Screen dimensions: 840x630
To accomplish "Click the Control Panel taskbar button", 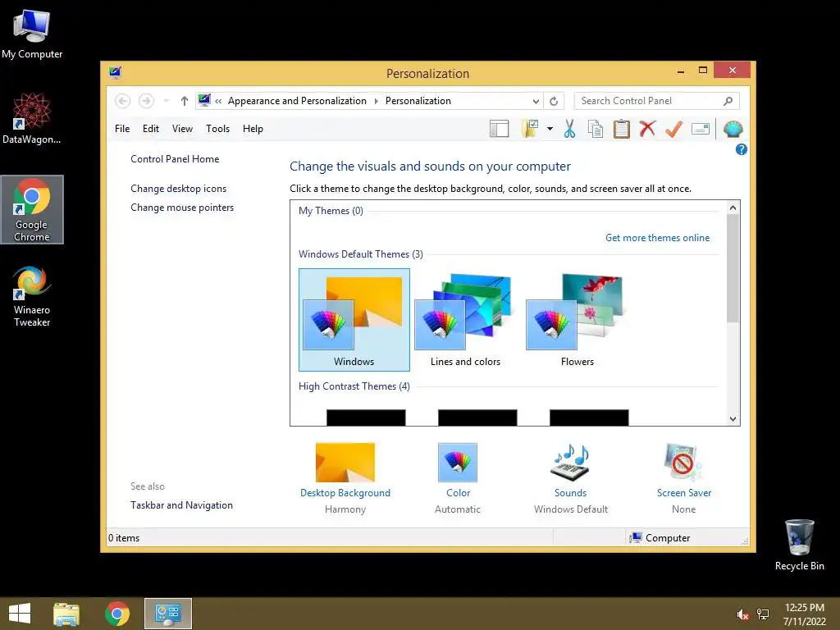I will coord(167,614).
